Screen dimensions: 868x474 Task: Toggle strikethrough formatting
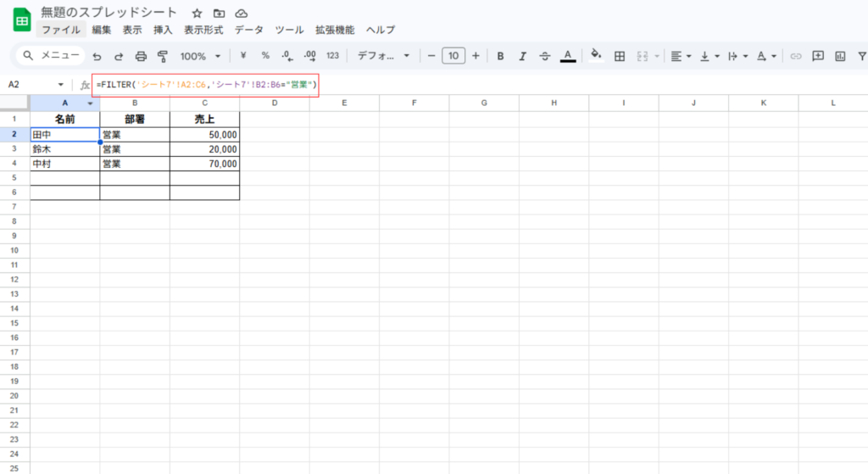tap(545, 56)
